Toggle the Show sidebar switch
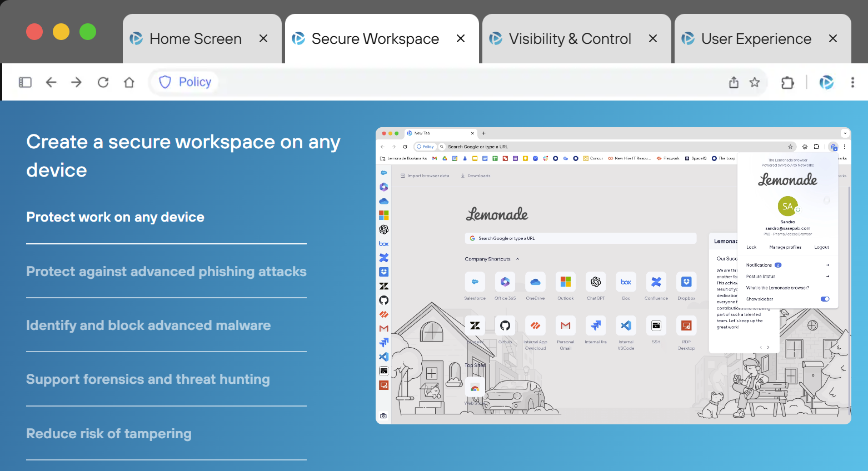 pos(825,299)
